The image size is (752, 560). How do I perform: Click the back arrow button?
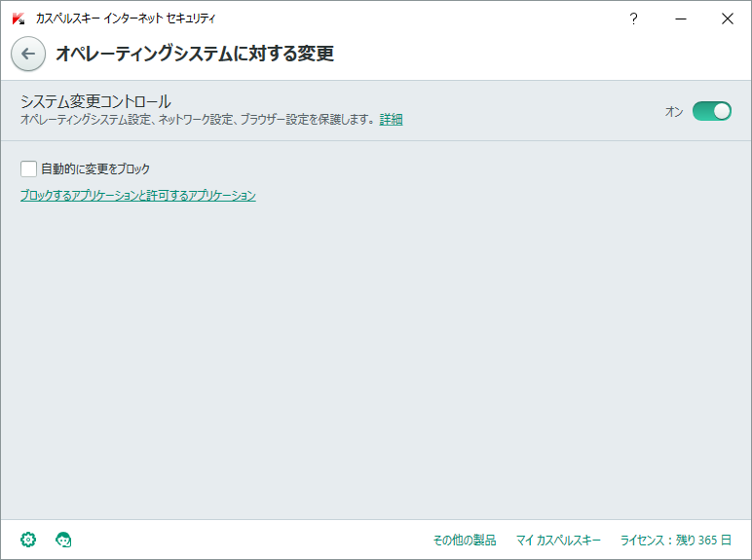[x=28, y=54]
